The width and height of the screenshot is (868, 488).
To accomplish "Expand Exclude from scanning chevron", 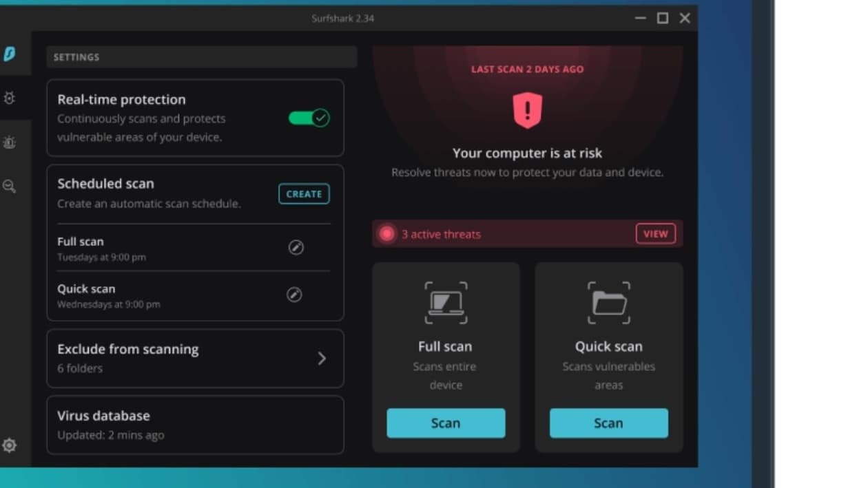I will [322, 358].
